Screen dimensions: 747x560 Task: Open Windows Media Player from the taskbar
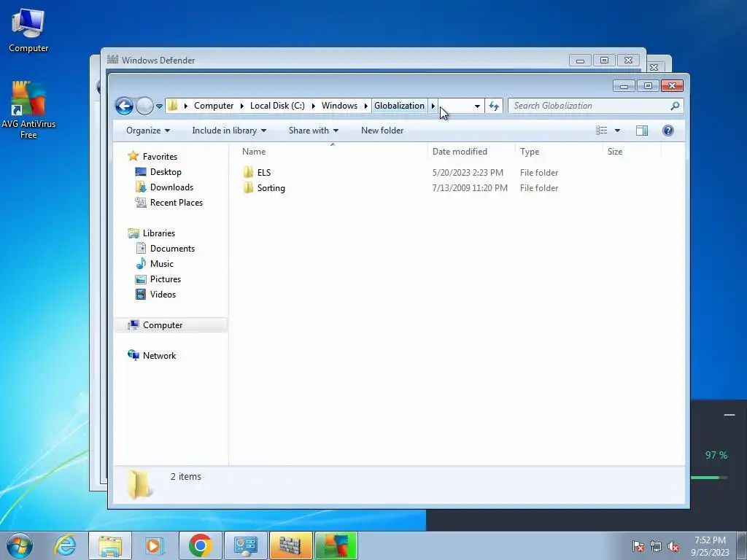click(155, 545)
